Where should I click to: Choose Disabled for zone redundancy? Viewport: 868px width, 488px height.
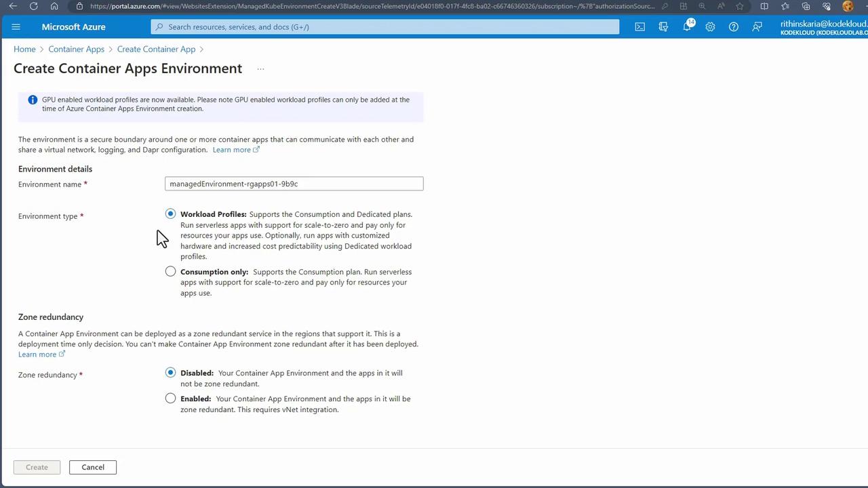(170, 372)
